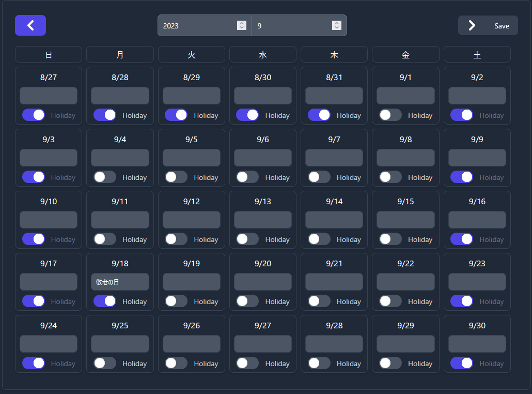Click the holiday name field under 9/5

(x=191, y=158)
